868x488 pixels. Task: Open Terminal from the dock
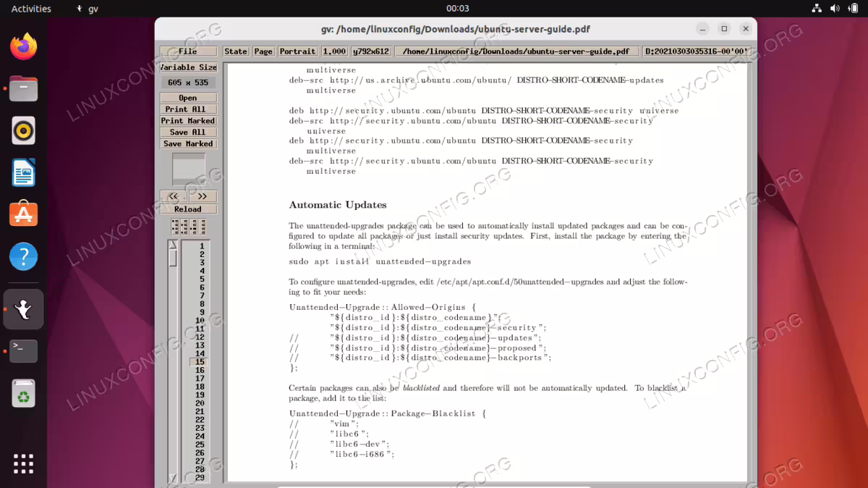(x=24, y=351)
